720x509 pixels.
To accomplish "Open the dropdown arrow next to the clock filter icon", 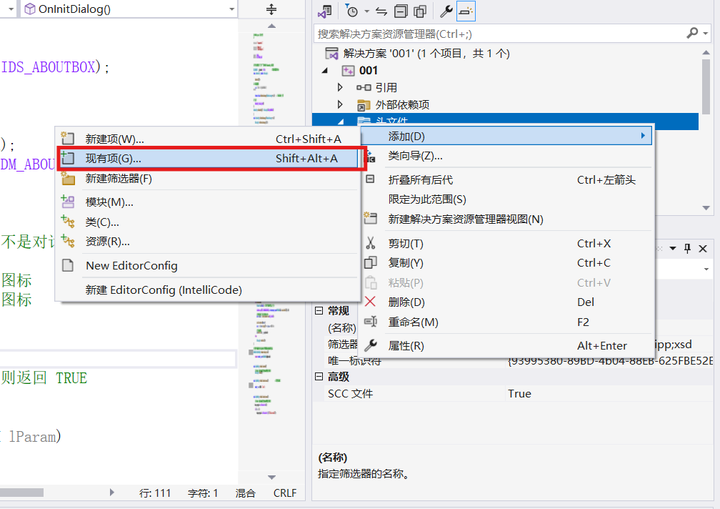I will (x=366, y=11).
